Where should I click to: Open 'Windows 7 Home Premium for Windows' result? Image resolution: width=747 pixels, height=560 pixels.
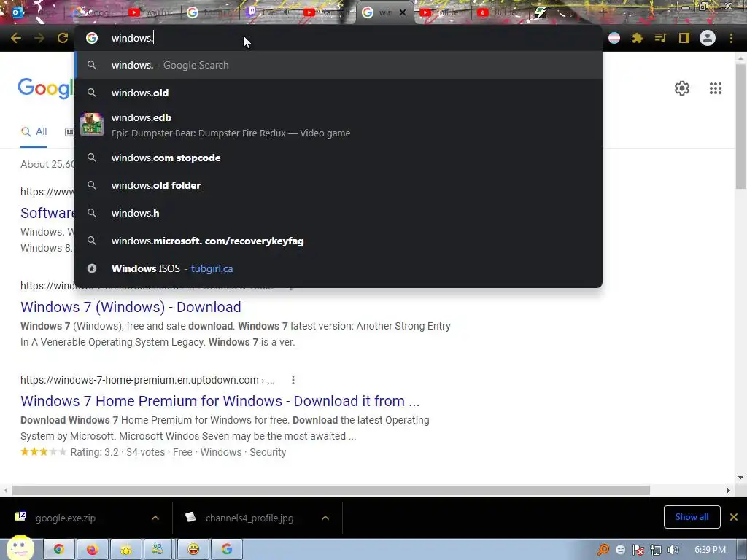[x=220, y=401]
